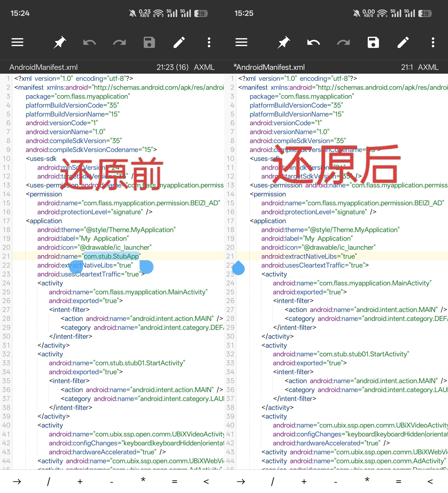Tap MainActivity name line in right editor
448x493 pixels.
(352, 283)
